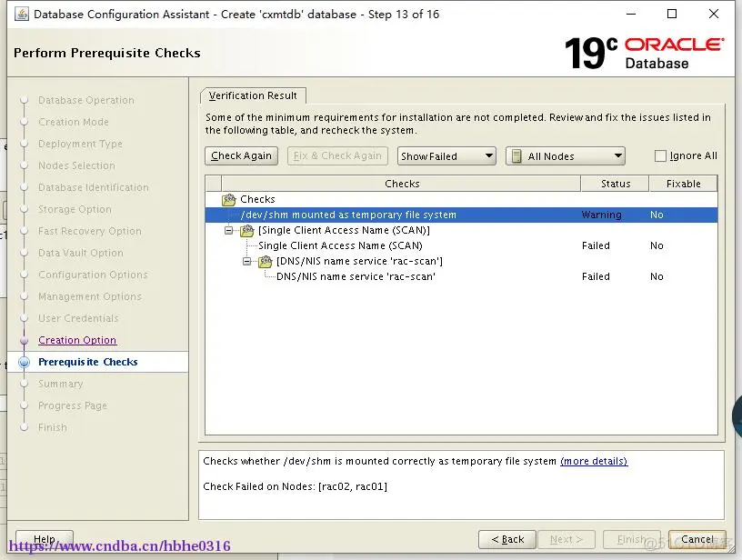Click the Next button
Viewport: 742px width, 560px height.
[x=566, y=539]
